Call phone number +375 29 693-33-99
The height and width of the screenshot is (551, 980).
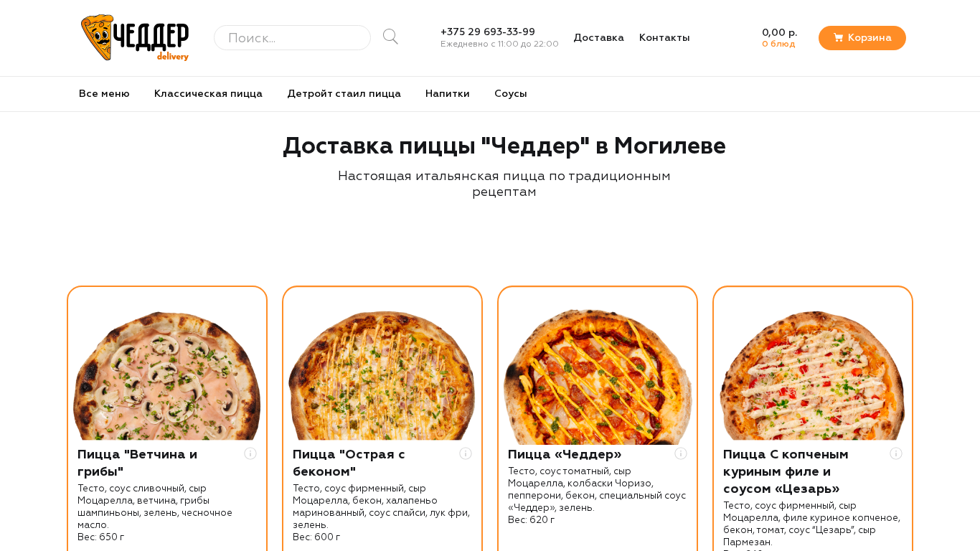coord(488,32)
